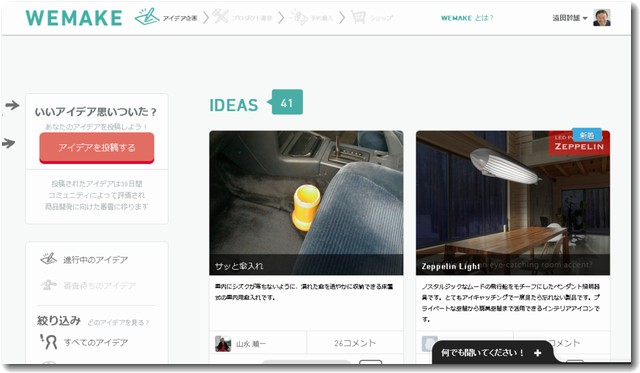The height and width of the screenshot is (373, 640).
Task: Open the product development tools icon
Action: tap(220, 17)
